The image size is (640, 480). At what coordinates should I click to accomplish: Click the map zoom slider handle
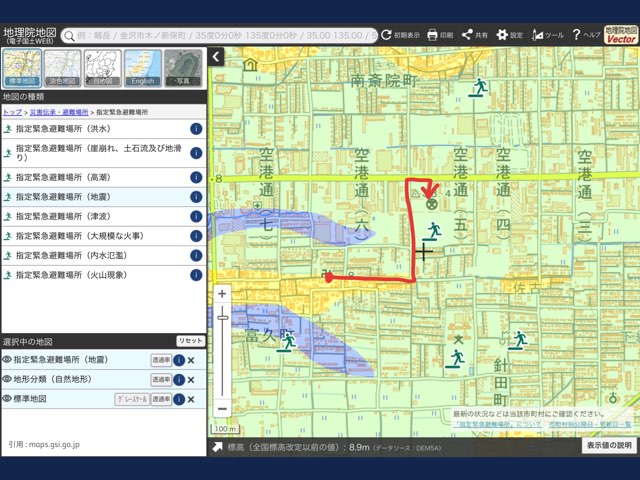[222, 318]
